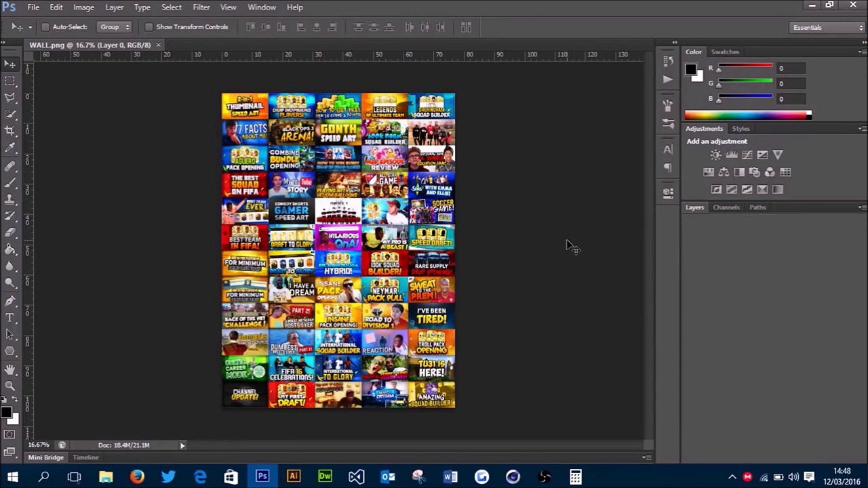Activate the Pen tool
The width and height of the screenshot is (868, 488).
click(10, 301)
